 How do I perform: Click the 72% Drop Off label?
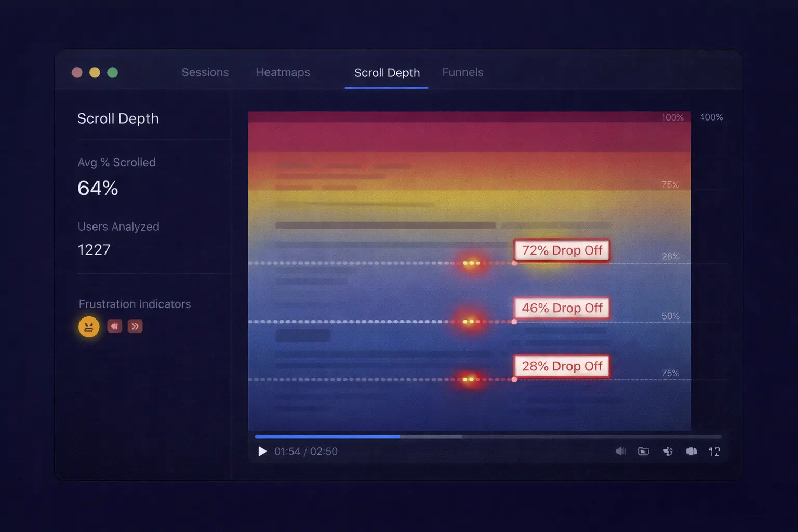click(x=561, y=250)
